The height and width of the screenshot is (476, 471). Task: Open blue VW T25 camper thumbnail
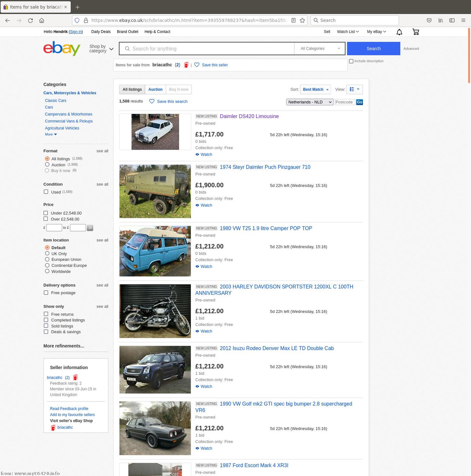click(x=155, y=251)
